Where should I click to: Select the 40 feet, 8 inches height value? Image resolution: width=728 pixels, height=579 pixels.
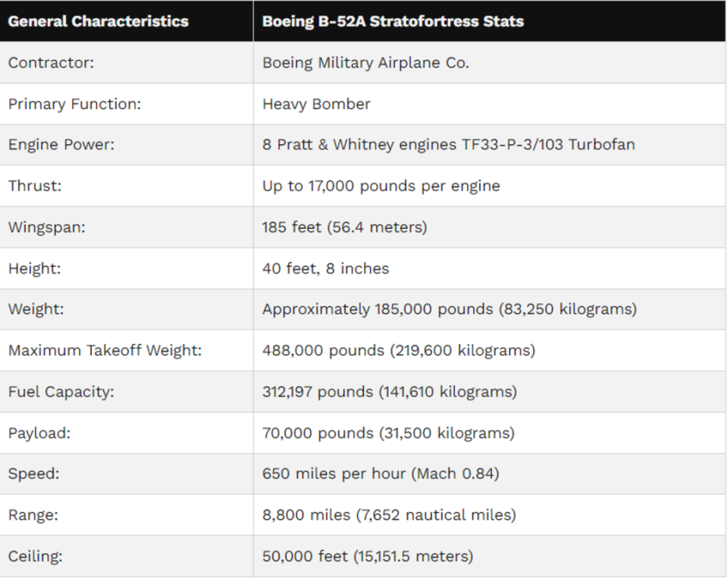[x=325, y=268]
